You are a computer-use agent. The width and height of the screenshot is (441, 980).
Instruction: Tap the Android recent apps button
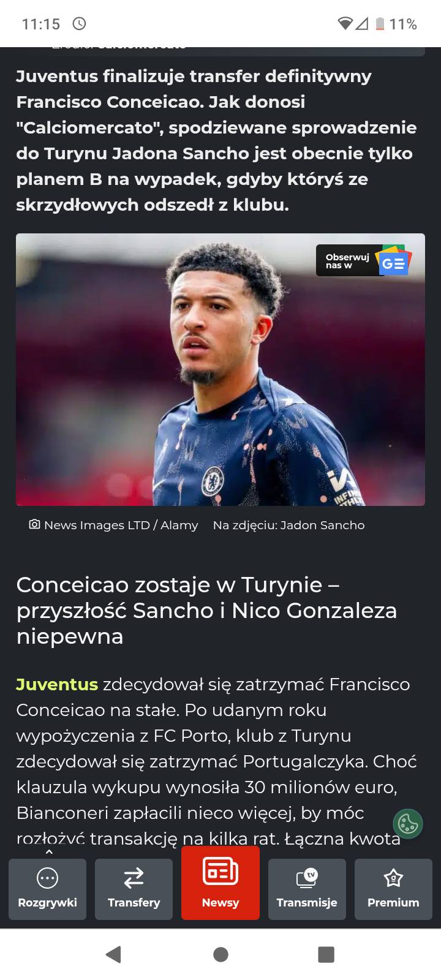(326, 954)
